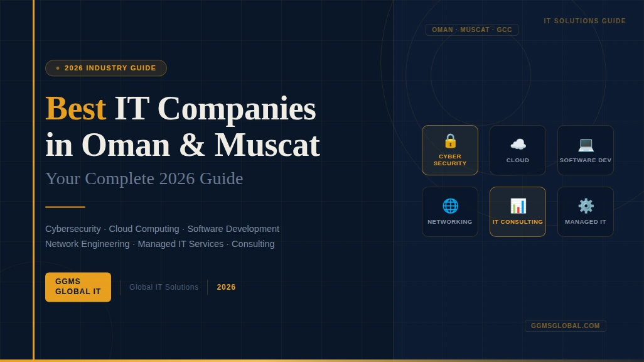Click the 'Cloud Computing' text in services list
The width and height of the screenshot is (644, 362).
pos(144,229)
